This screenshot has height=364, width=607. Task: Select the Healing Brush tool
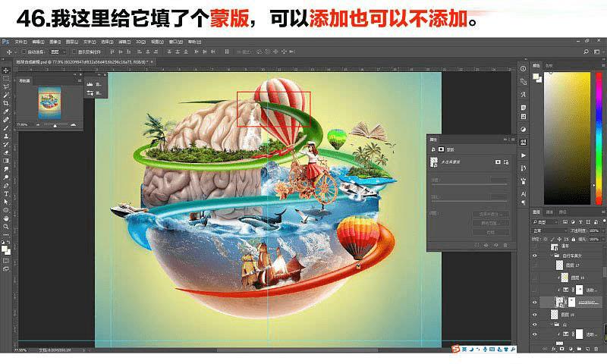click(6, 120)
